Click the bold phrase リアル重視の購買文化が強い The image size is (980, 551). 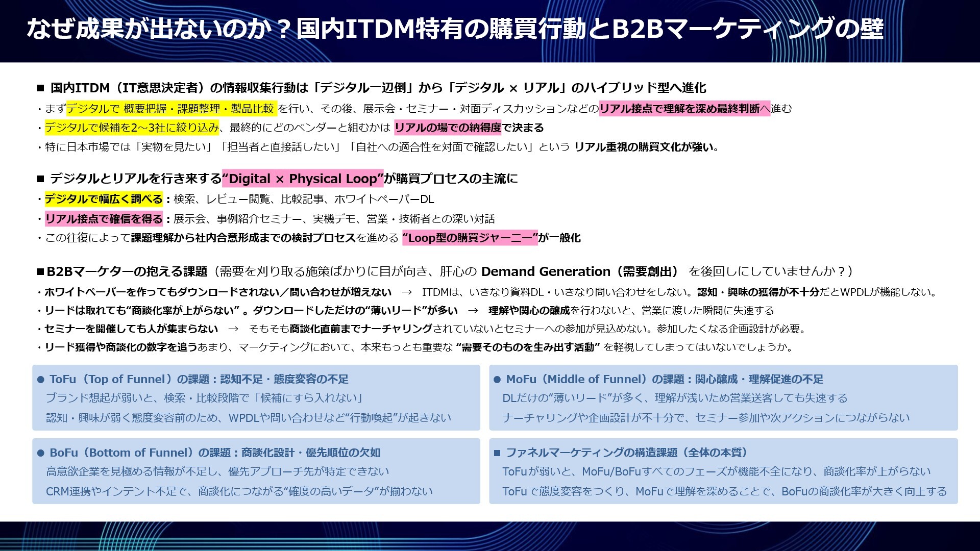coord(646,147)
